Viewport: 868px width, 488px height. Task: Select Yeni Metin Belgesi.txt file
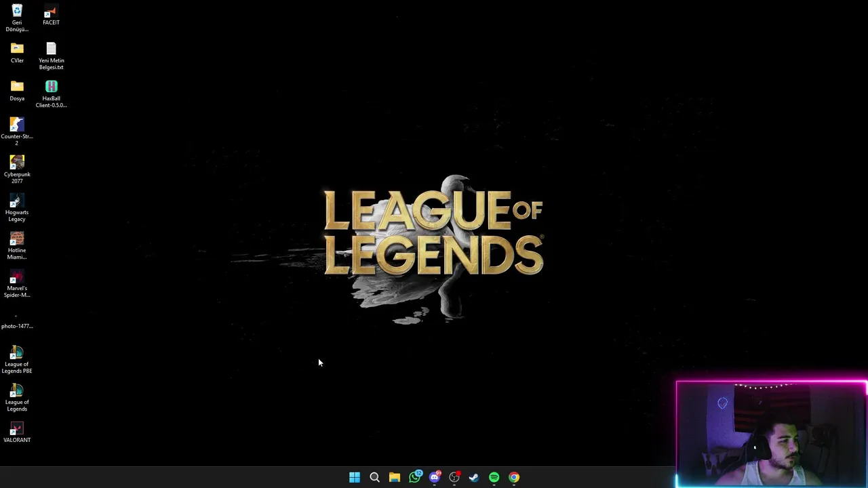click(51, 56)
